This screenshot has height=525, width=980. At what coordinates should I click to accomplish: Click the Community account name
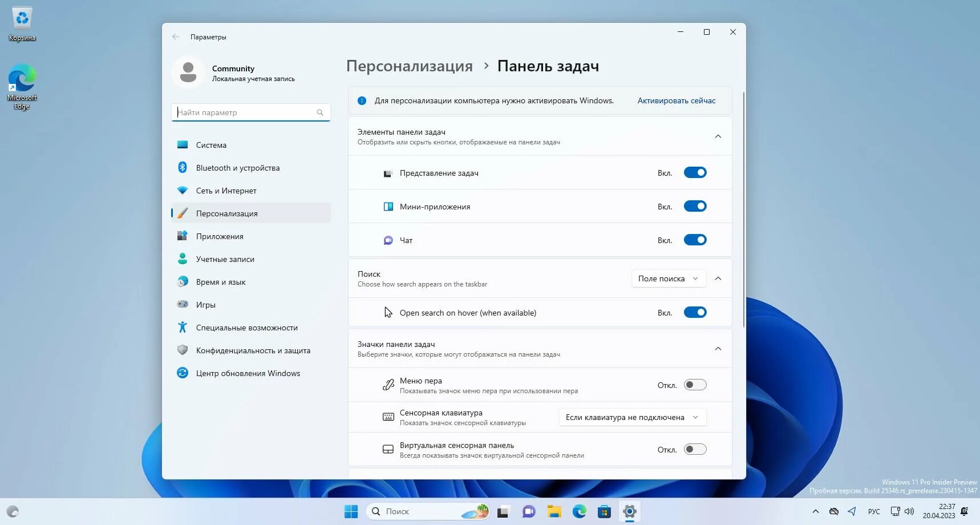coord(233,68)
